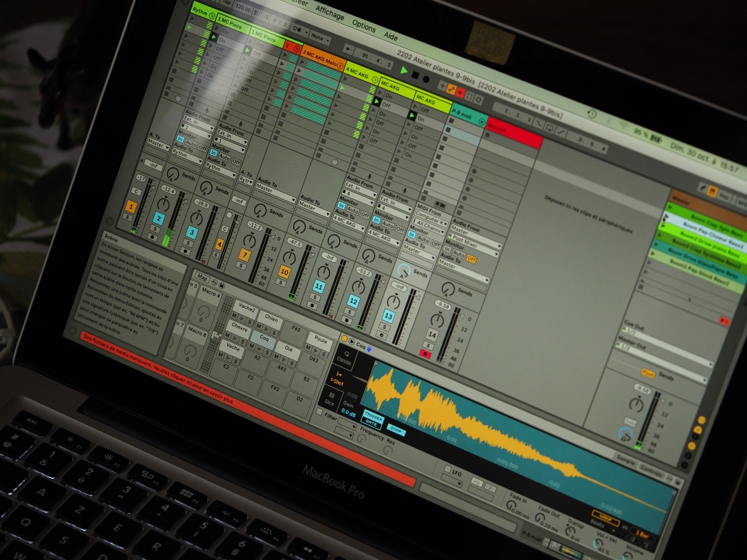Screen dimensions: 747x560
Task: Select the 1-Shot playback mode
Action: [x=337, y=378]
